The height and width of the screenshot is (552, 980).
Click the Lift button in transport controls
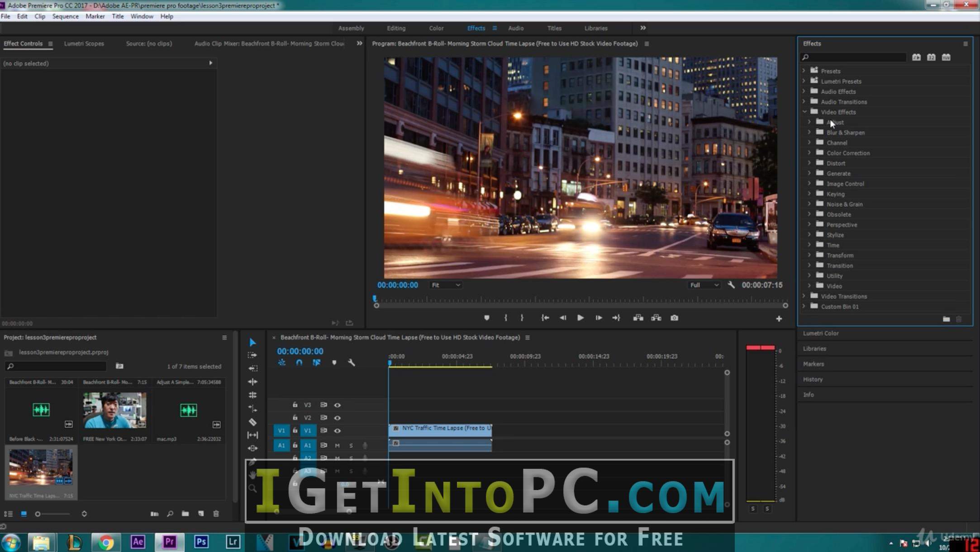[637, 317]
